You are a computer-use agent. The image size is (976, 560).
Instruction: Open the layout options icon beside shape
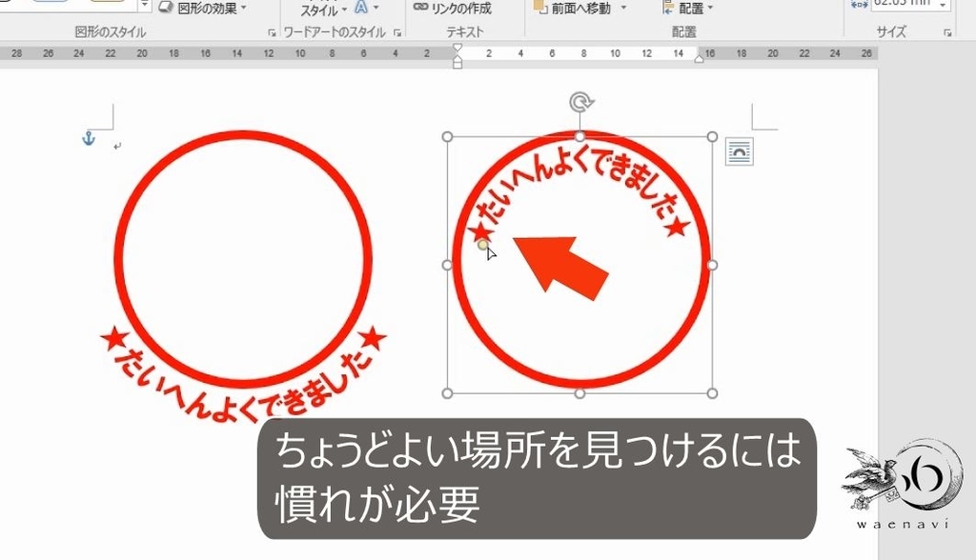tap(740, 151)
